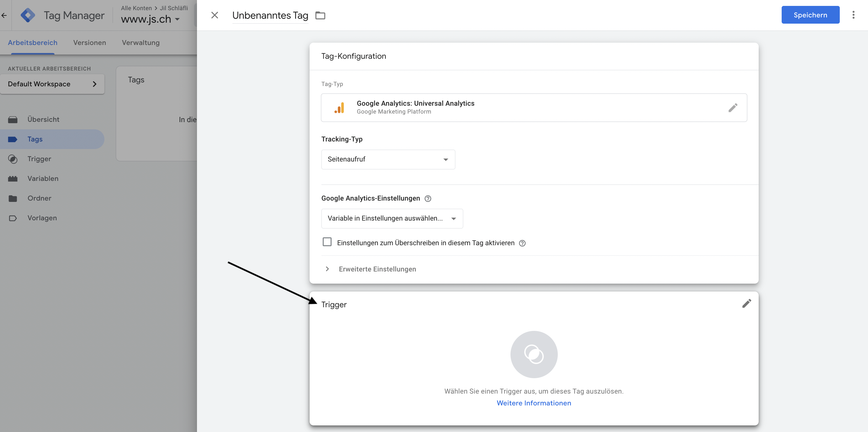
Task: Show help for Google Analytics-Einstellungen
Action: [x=427, y=199]
